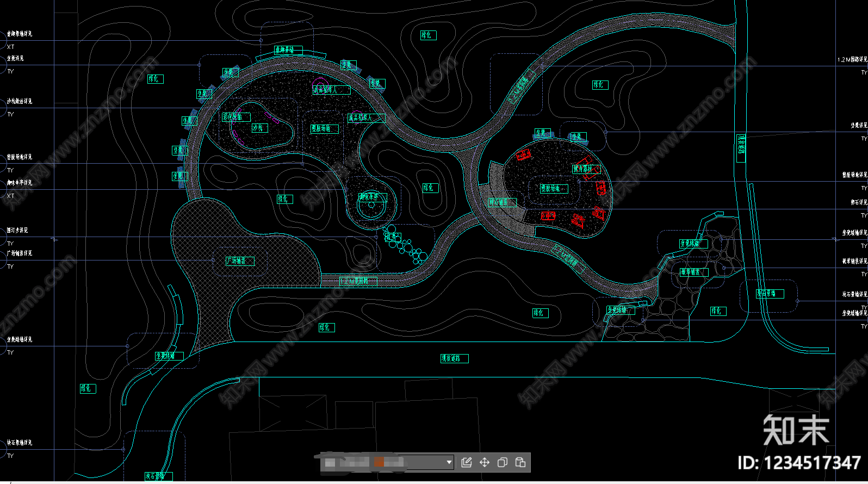This screenshot has width=868, height=484.
Task: Select the 沙坑 sand pit label
Action: (x=260, y=128)
